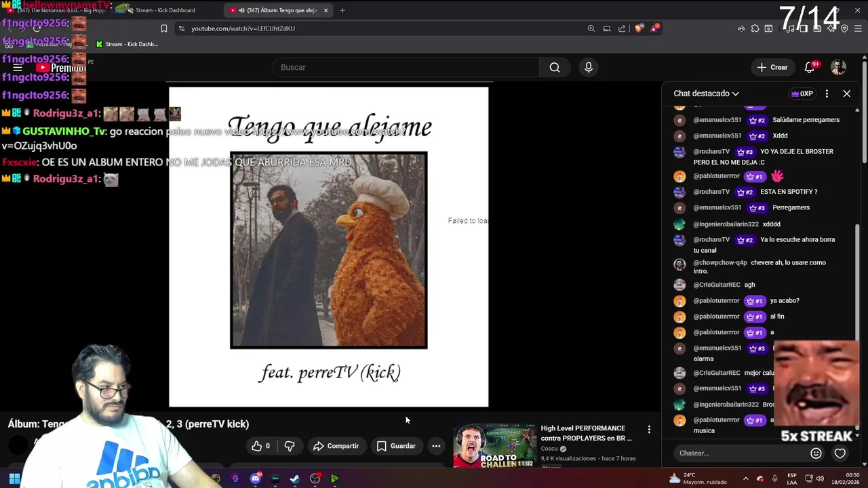
Task: Open the Brave browser main menu
Action: (858, 28)
